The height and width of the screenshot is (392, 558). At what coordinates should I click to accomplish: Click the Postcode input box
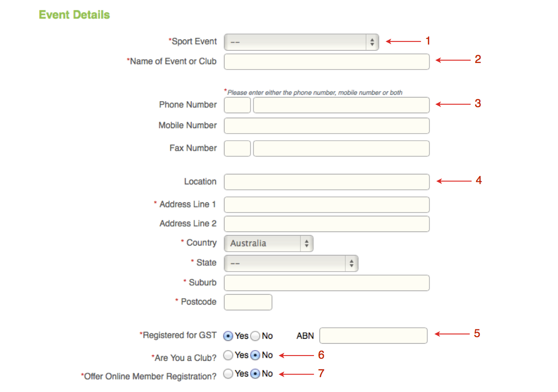[248, 302]
